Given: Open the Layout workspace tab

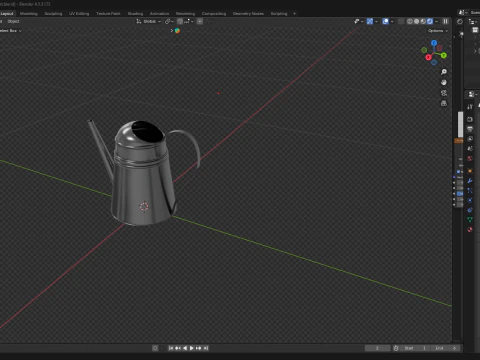Looking at the screenshot, I should pyautogui.click(x=7, y=14).
